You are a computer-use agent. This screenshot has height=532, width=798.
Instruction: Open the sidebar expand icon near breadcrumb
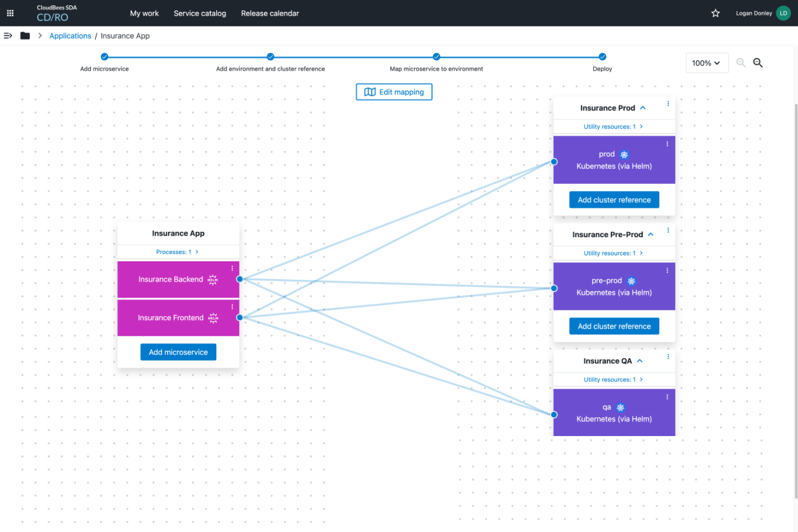tap(8, 36)
